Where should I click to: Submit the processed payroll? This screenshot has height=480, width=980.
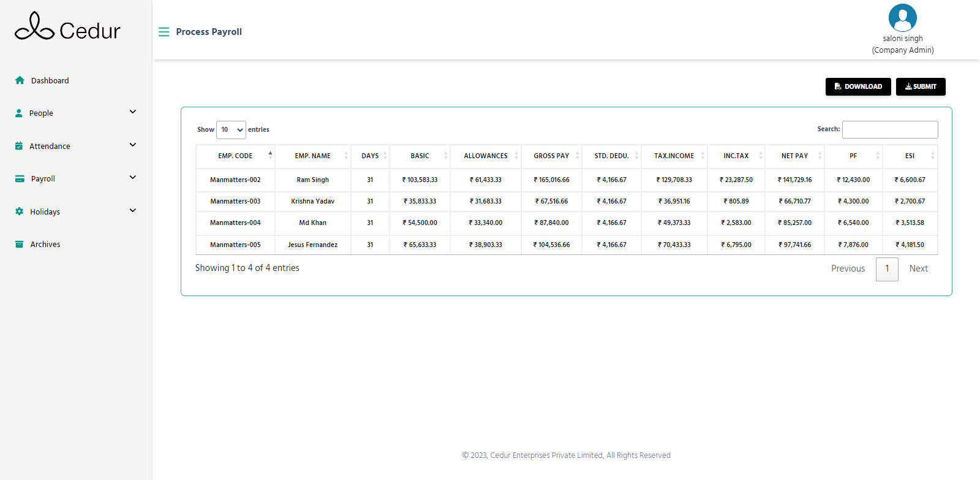pyautogui.click(x=920, y=87)
